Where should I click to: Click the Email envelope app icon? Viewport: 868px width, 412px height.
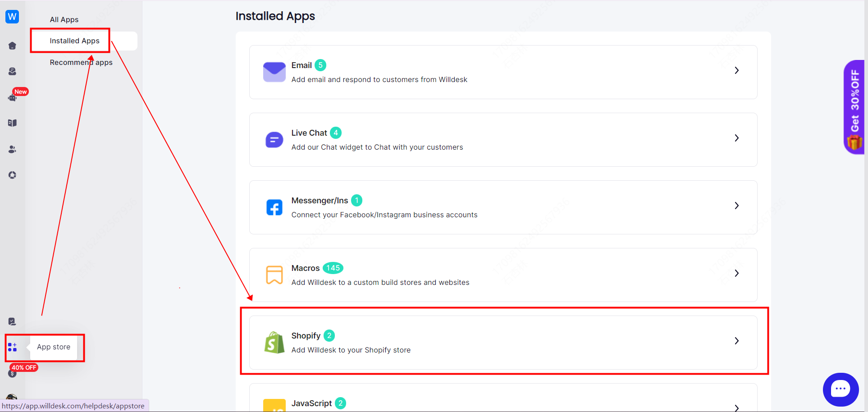tap(274, 72)
